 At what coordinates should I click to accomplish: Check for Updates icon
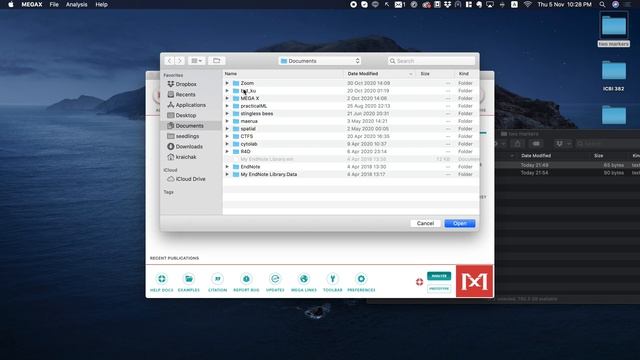tap(275, 279)
